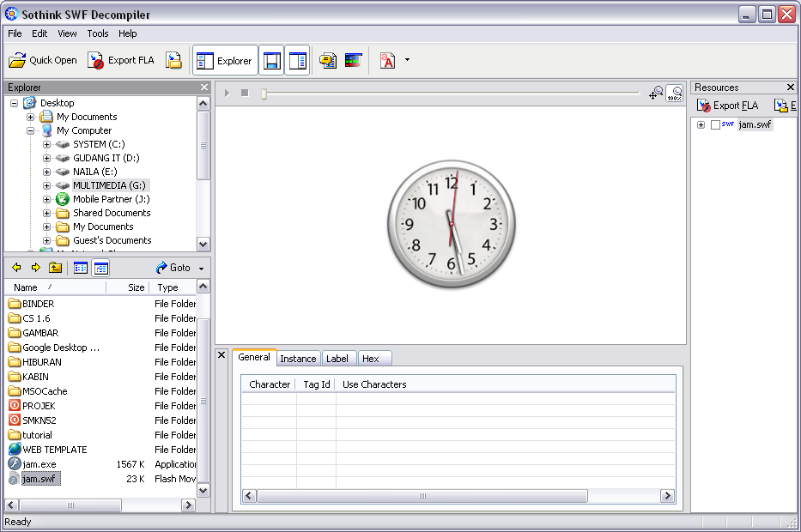The height and width of the screenshot is (532, 801).
Task: Select Guest's Documents in the tree
Action: tap(112, 240)
